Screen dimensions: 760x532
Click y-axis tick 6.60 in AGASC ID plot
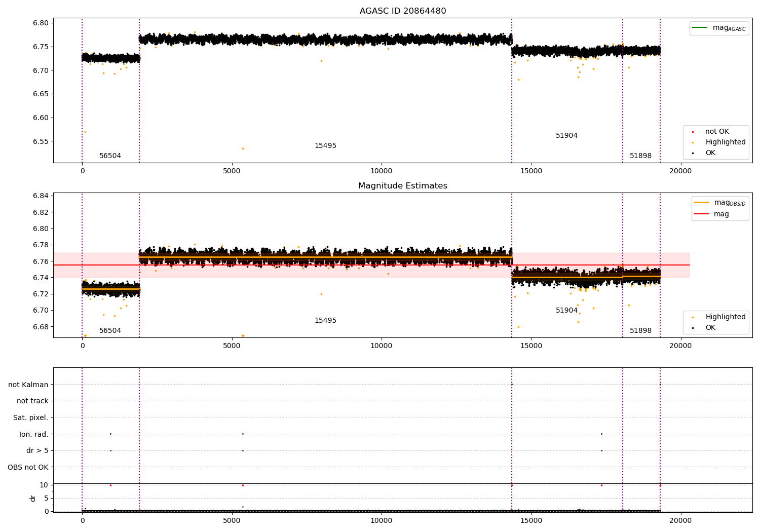click(41, 118)
